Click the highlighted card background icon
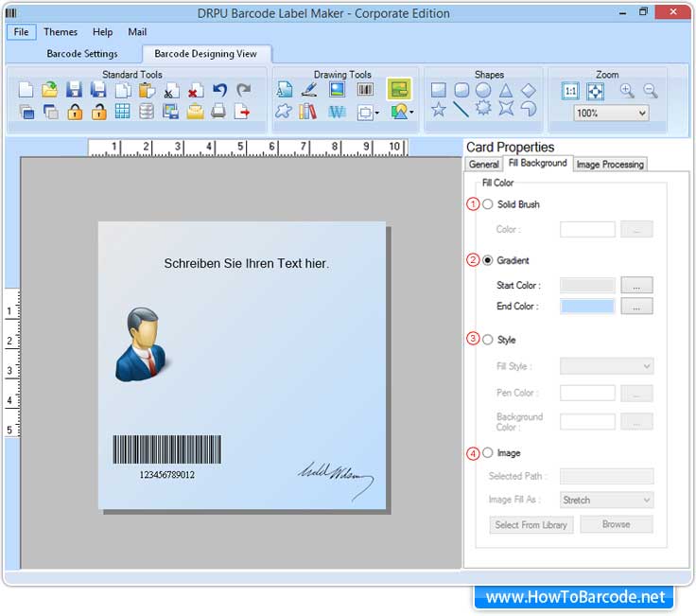Viewport: 696px width, 616px height. [399, 89]
